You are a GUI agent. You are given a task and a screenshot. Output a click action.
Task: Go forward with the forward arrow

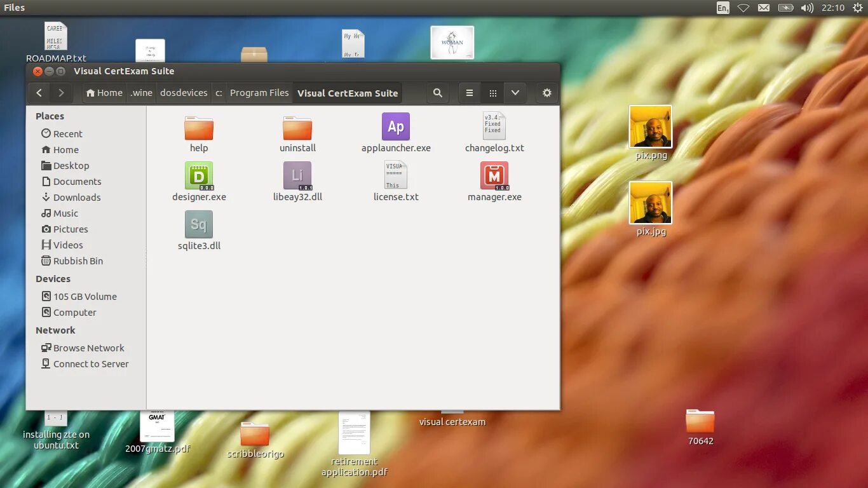tap(61, 93)
